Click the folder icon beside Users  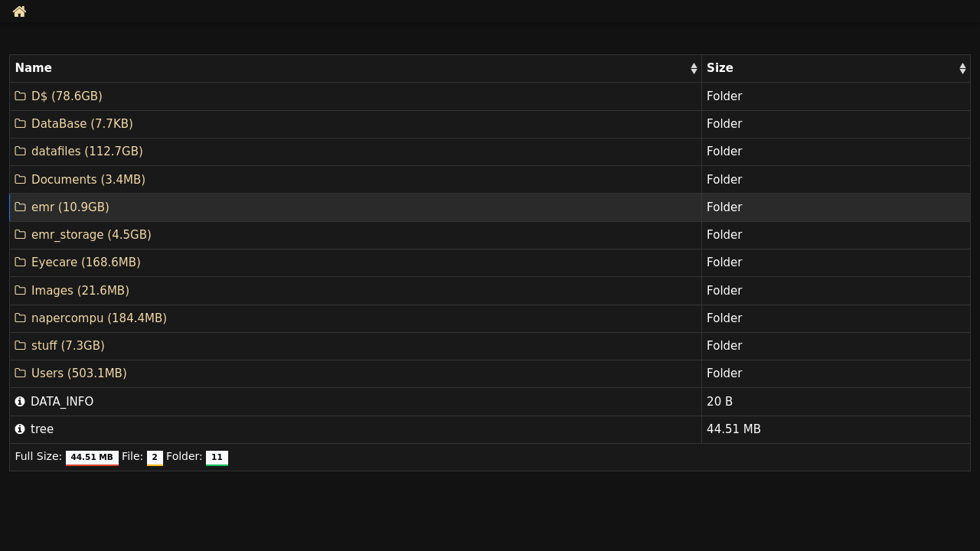(21, 373)
